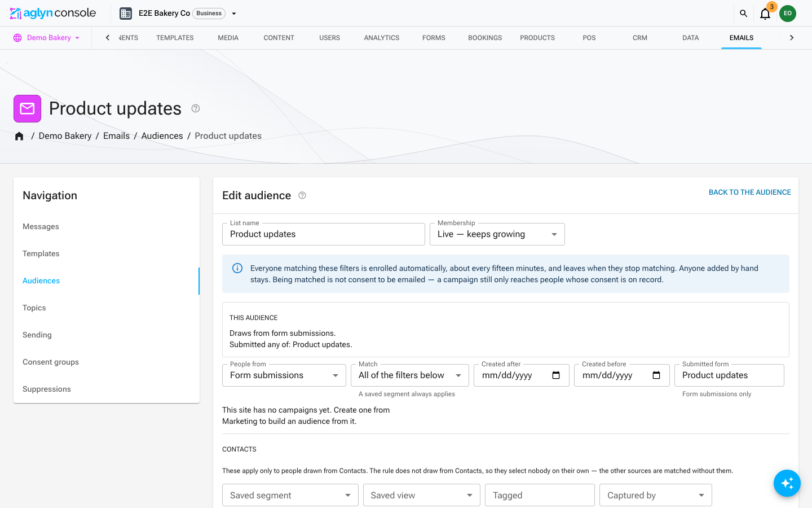Open Messages in the Navigation panel
The height and width of the screenshot is (508, 812).
coord(107,226)
